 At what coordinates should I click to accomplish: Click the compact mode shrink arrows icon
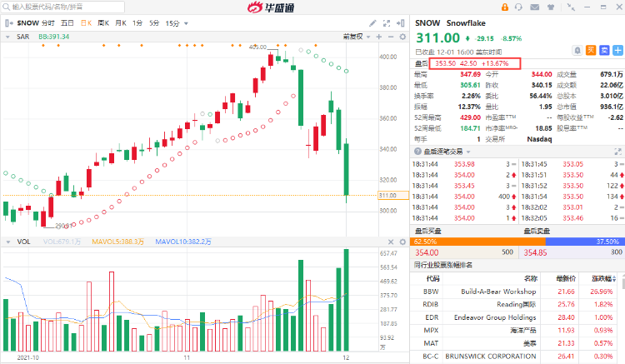pos(571,7)
